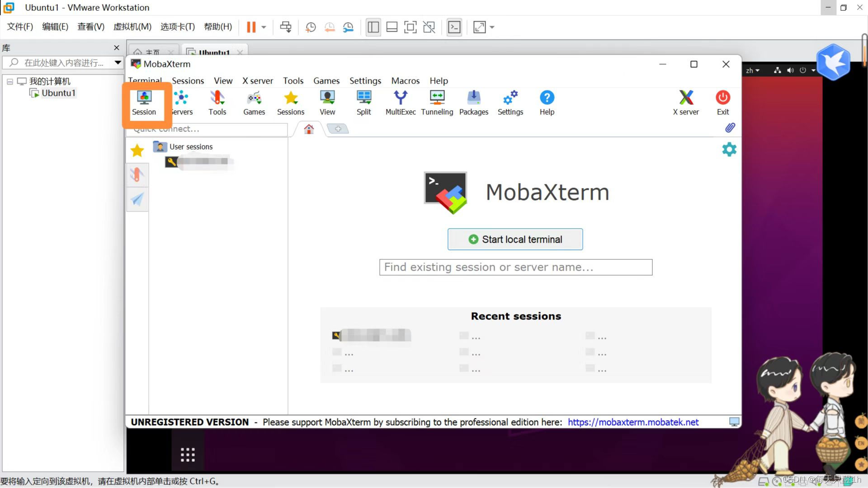Click the Ubuntu1 tree item

58,93
